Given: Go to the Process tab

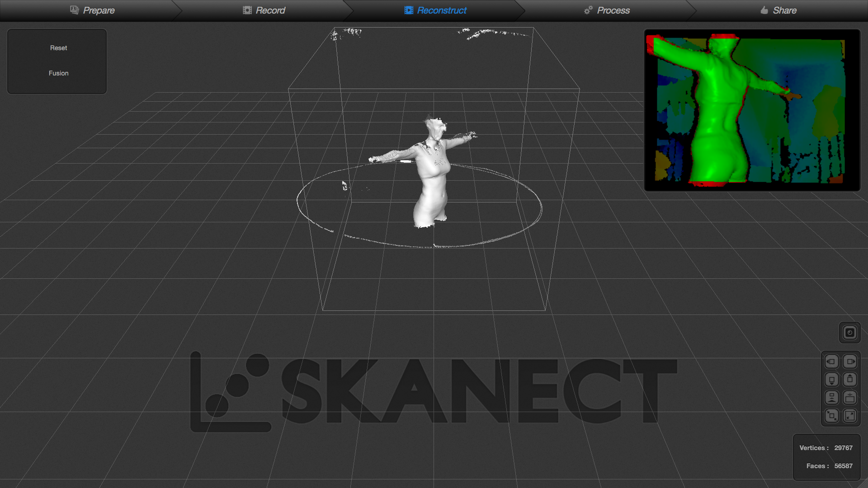Looking at the screenshot, I should 607,10.
